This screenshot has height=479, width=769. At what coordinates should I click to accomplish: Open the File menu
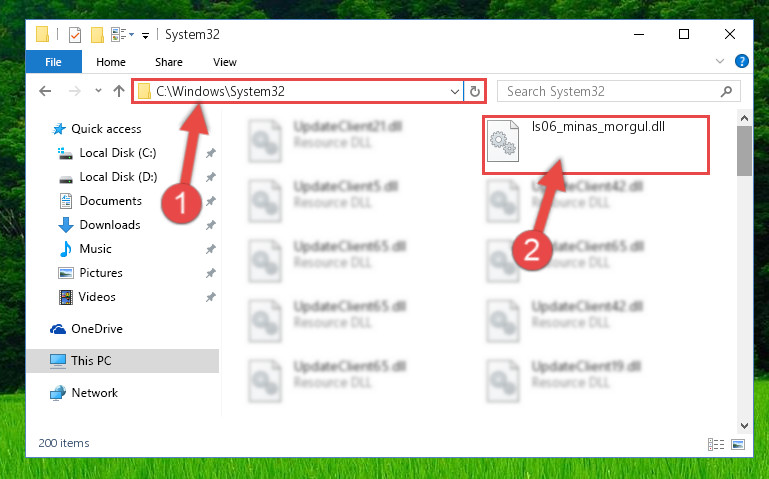[53, 62]
